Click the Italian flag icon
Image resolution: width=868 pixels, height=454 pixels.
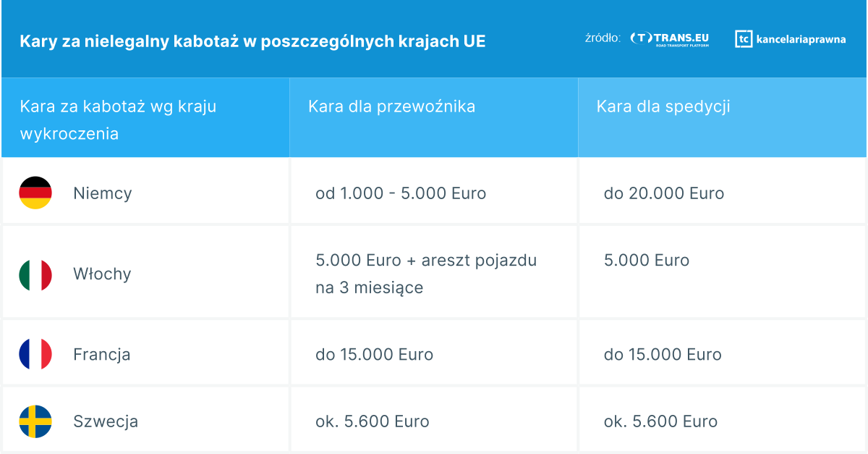[x=35, y=274]
